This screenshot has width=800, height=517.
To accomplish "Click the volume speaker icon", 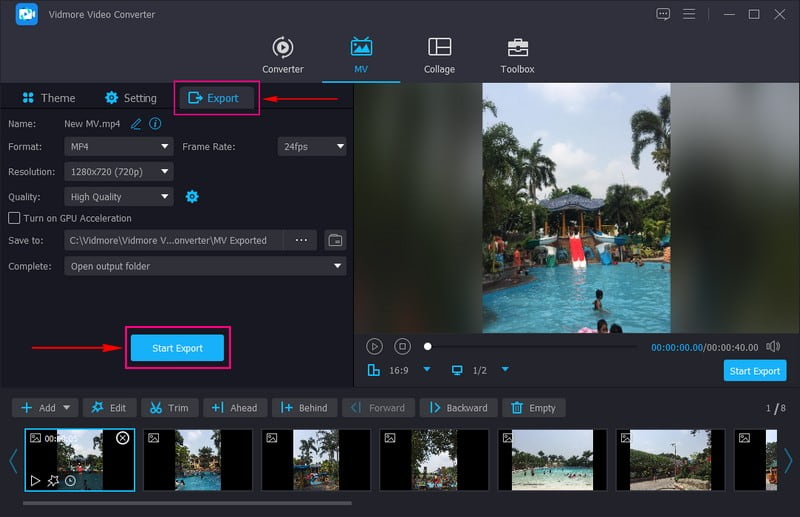I will 772,346.
